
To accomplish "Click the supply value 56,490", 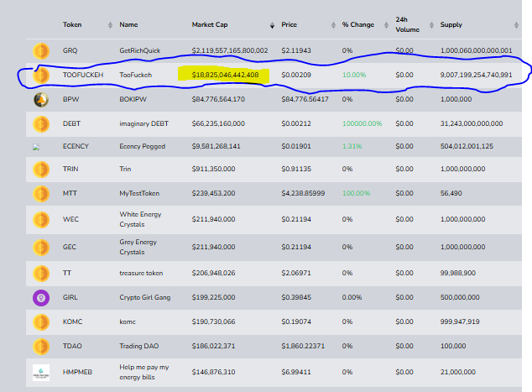I will (x=451, y=193).
